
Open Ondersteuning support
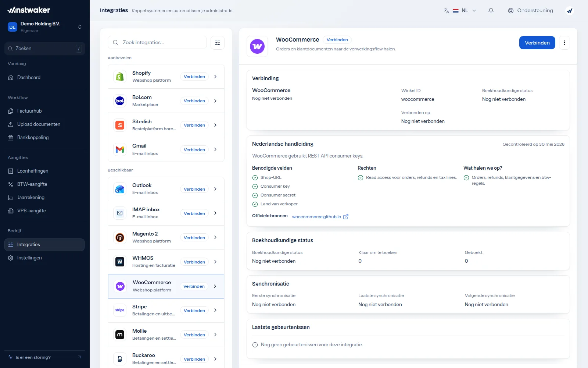pyautogui.click(x=530, y=11)
